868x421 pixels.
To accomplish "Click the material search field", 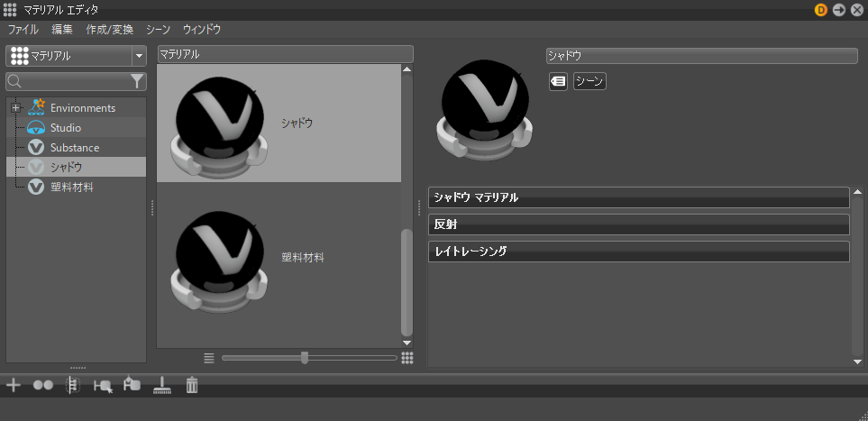I will pos(76,82).
